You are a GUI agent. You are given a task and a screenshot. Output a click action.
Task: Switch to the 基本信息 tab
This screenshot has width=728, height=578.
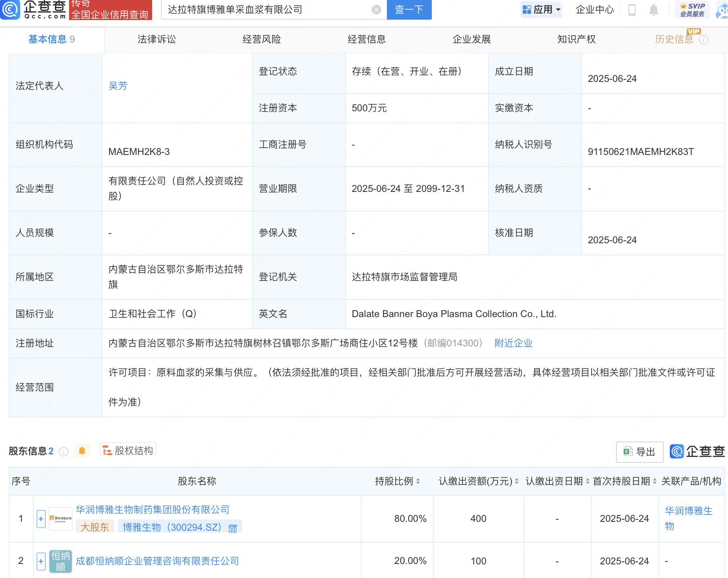coord(52,39)
